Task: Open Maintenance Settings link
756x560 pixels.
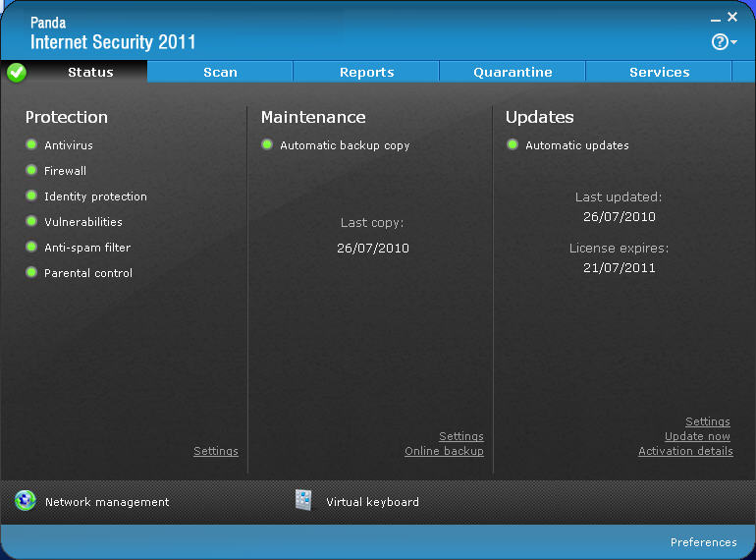Action: 460,436
